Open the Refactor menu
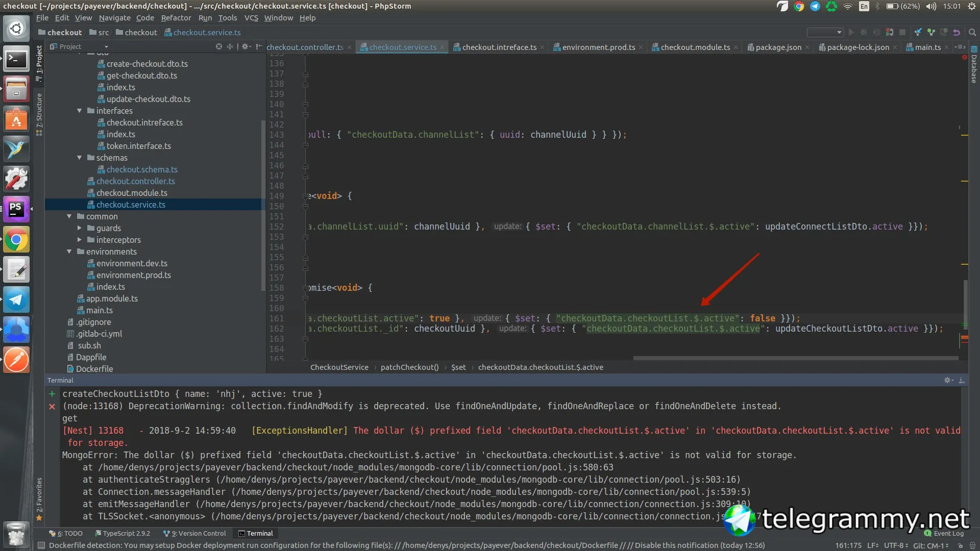 coord(176,18)
